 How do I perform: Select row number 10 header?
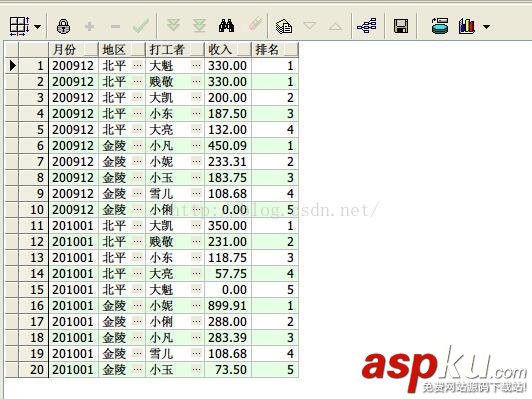point(34,210)
